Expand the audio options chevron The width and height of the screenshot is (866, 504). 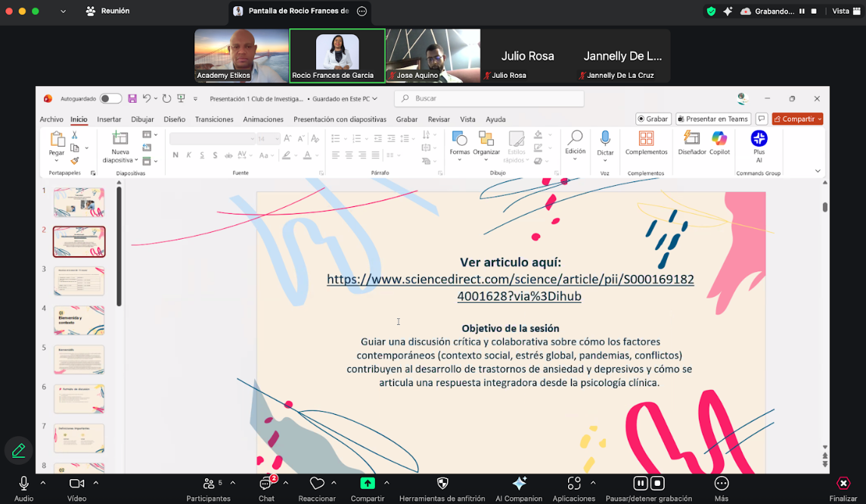pyautogui.click(x=43, y=483)
